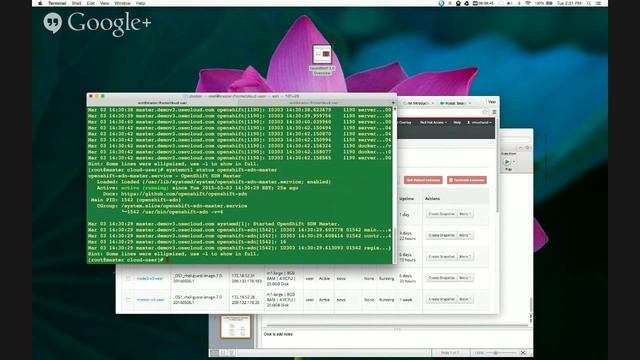The image size is (640, 360).
Task: Open the OpenShift presentation file on desktop
Action: pos(322,60)
